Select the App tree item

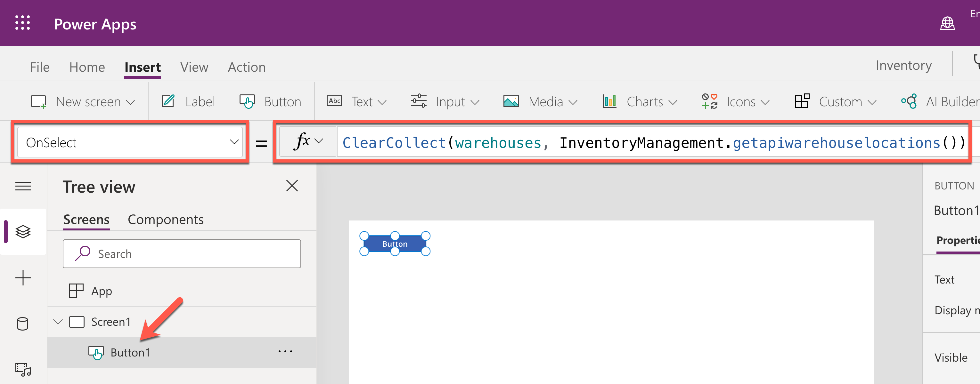pyautogui.click(x=182, y=291)
